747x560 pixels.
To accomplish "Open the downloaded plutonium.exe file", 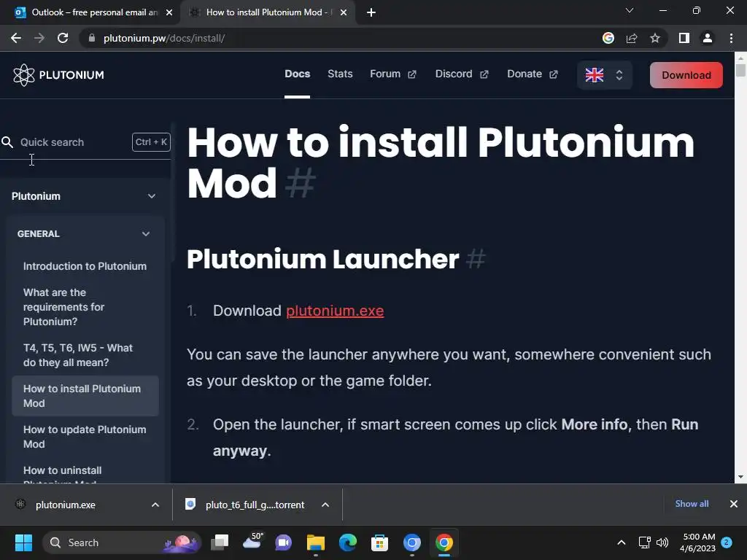I will pos(65,505).
